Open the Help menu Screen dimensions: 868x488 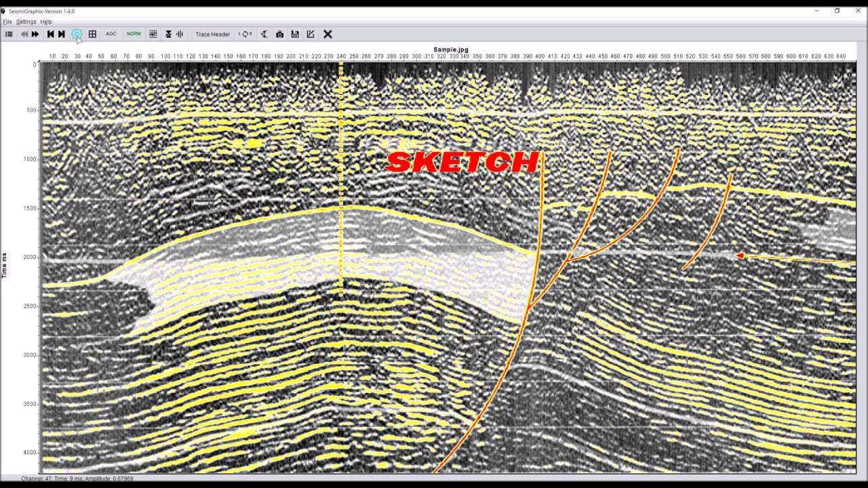click(x=46, y=22)
